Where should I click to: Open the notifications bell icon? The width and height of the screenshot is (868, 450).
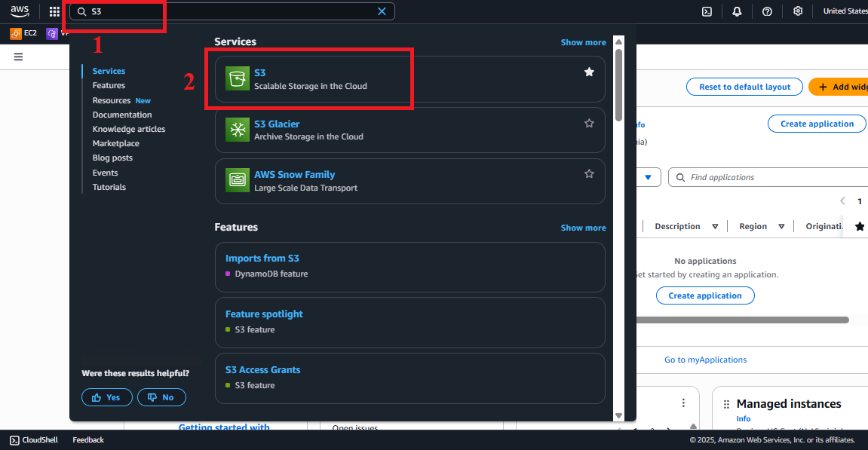[737, 11]
